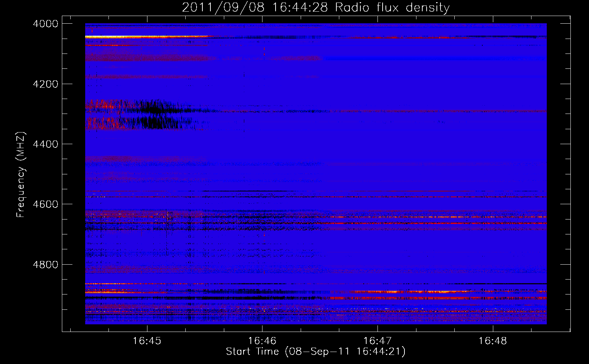The width and height of the screenshot is (589, 364).
Task: Select the 4800 frequency tick label
Action: (x=46, y=264)
